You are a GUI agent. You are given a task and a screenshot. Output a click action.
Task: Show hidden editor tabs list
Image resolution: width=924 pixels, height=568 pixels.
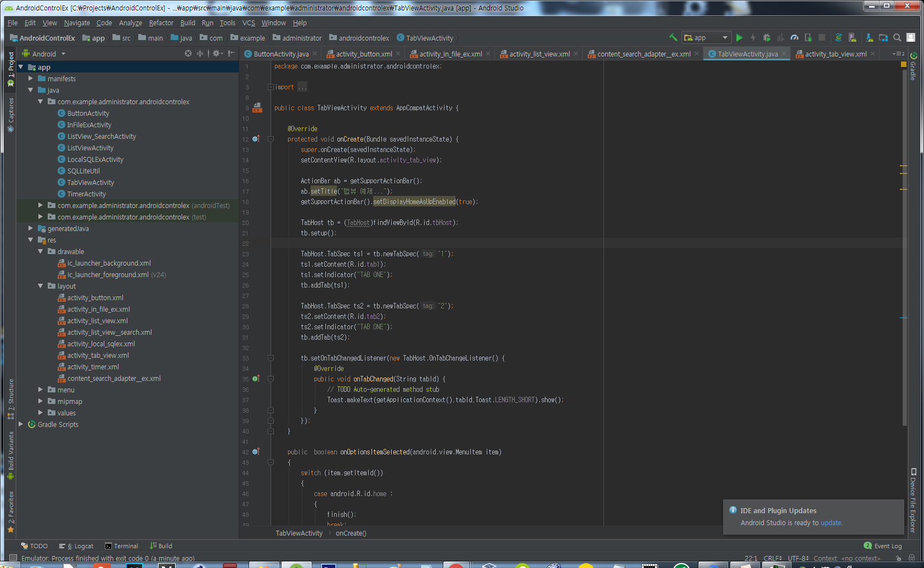click(x=898, y=54)
